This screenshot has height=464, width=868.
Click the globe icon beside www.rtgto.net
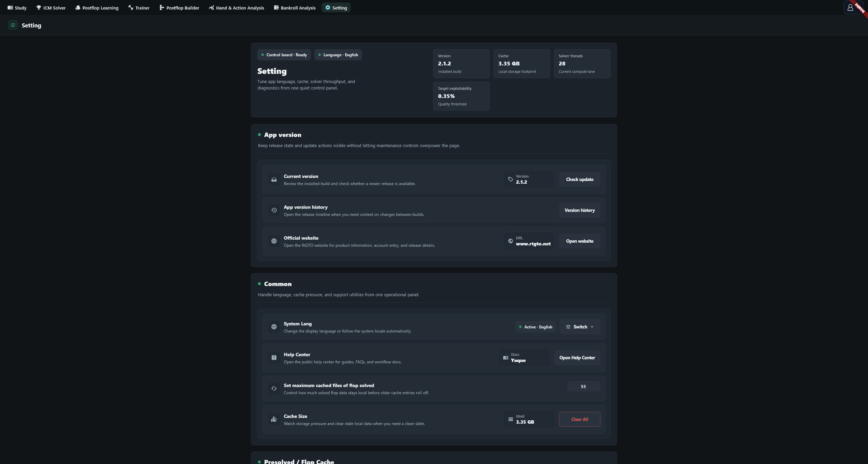pyautogui.click(x=511, y=241)
